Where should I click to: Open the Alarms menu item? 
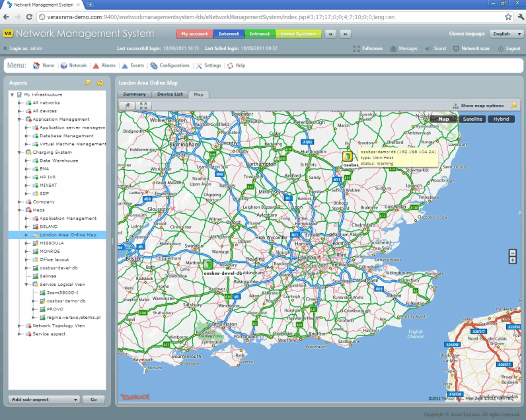[x=104, y=65]
